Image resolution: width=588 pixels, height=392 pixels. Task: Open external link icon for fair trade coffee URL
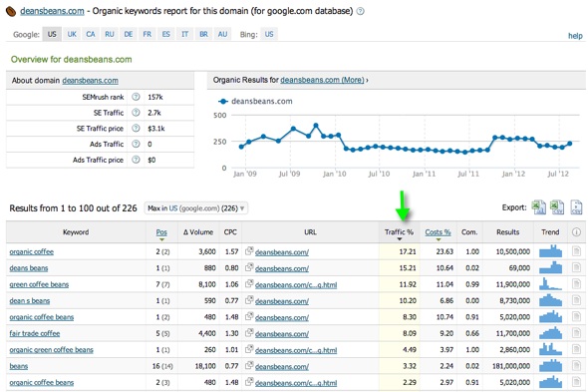pos(249,333)
